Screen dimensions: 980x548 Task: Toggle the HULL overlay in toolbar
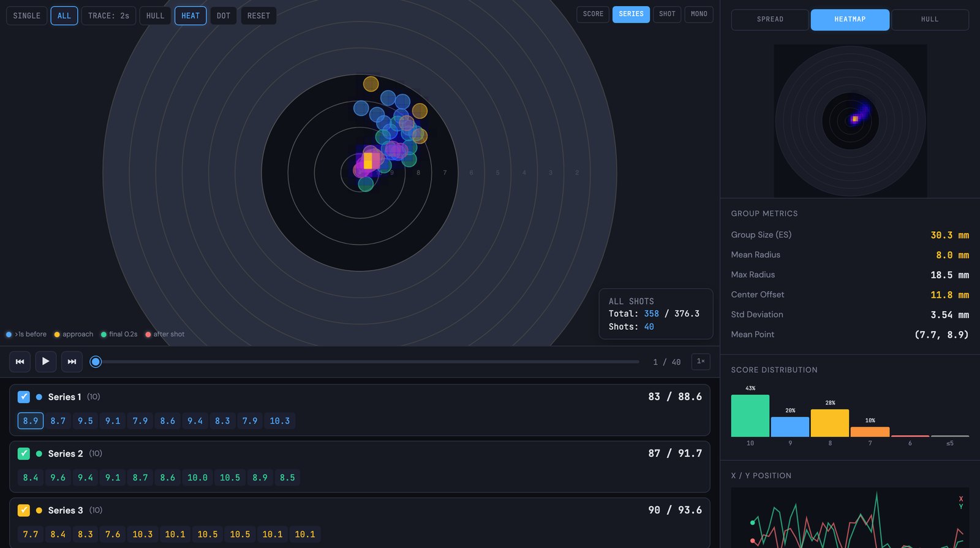156,16
